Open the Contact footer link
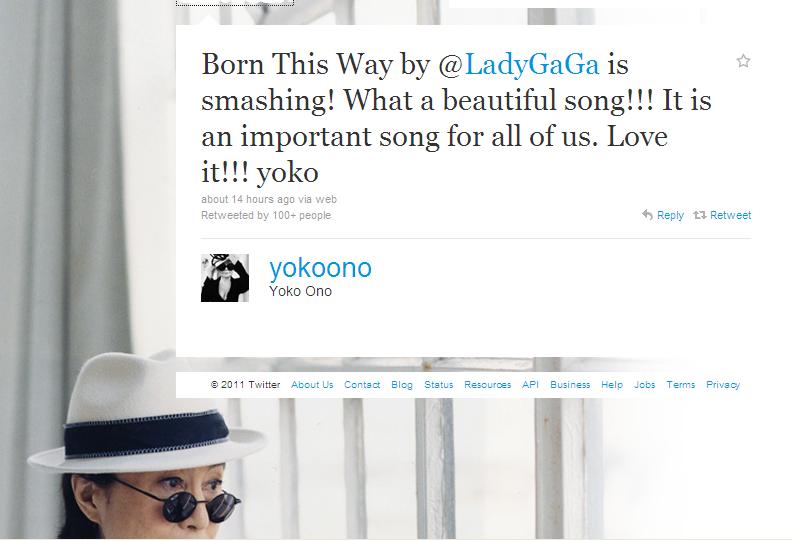 point(362,384)
